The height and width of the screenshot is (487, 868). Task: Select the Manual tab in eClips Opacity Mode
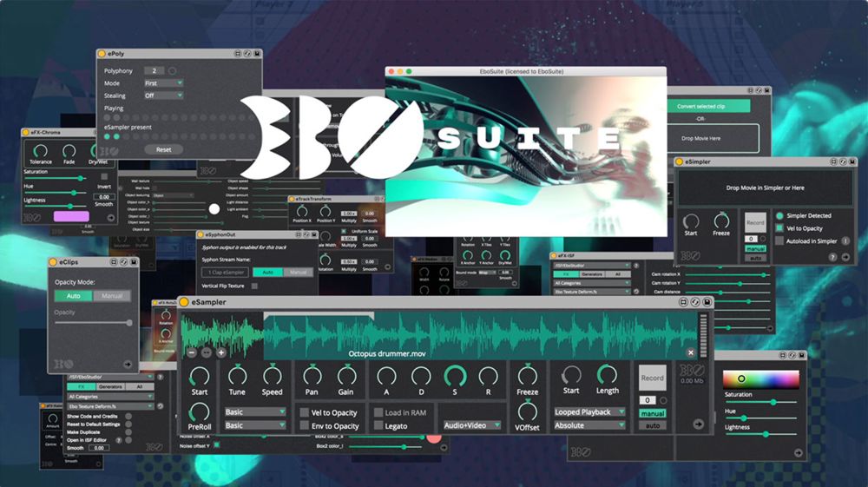pos(112,296)
